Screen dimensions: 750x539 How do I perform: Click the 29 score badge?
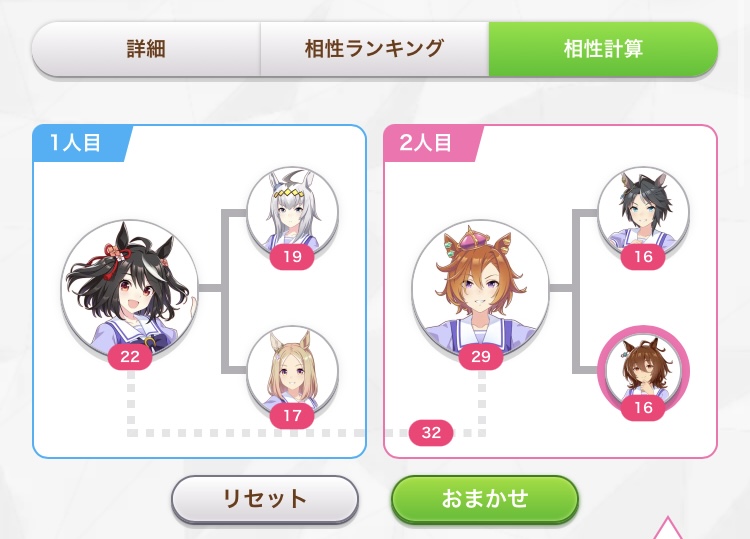tap(481, 356)
